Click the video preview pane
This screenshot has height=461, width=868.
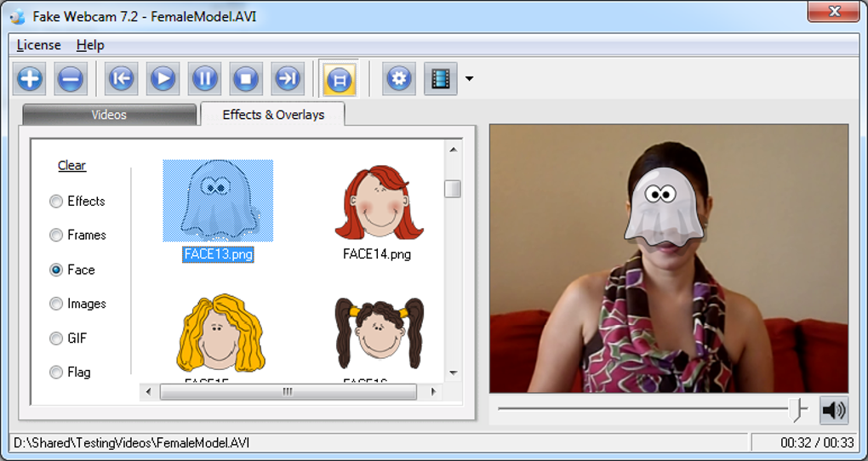pos(669,259)
